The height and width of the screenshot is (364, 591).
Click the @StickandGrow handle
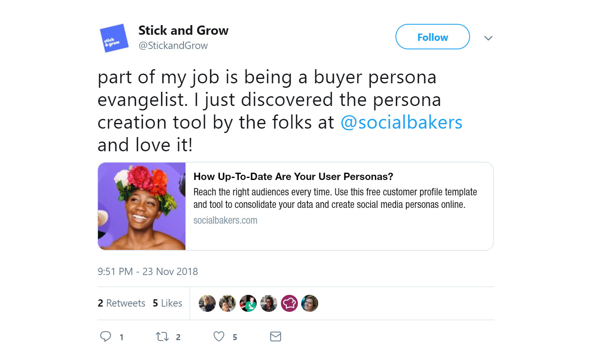coord(173,46)
